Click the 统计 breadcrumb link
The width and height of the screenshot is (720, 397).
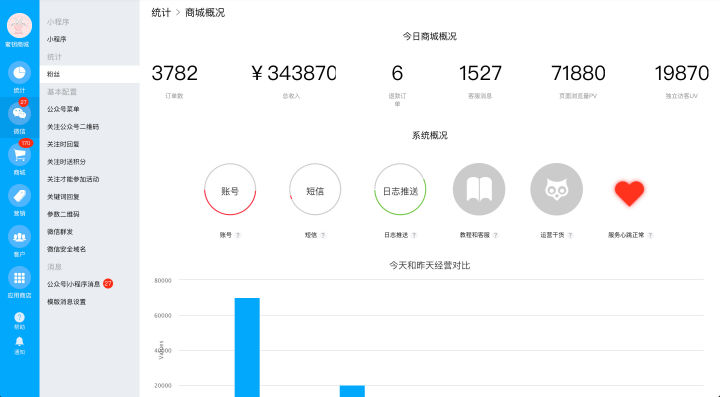[x=161, y=12]
